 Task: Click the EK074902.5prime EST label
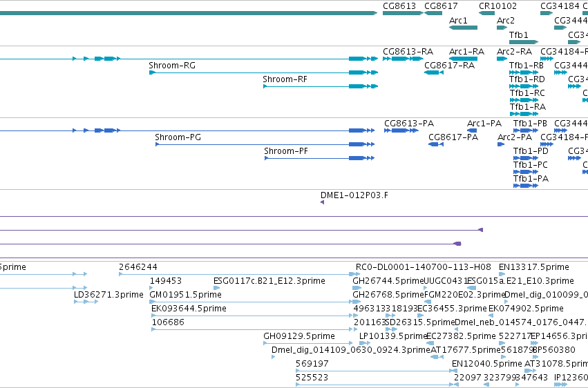pos(526,309)
